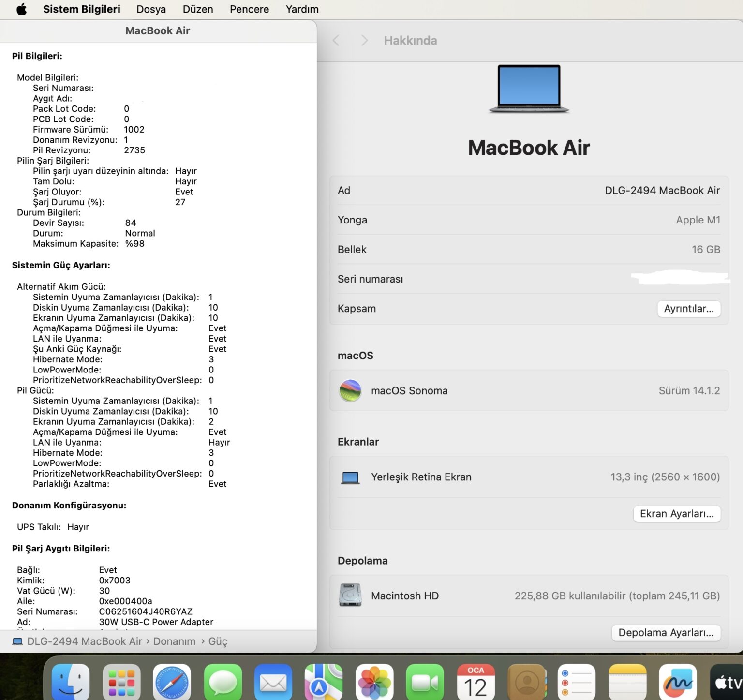Open the Apple menu
The image size is (743, 700).
point(21,9)
